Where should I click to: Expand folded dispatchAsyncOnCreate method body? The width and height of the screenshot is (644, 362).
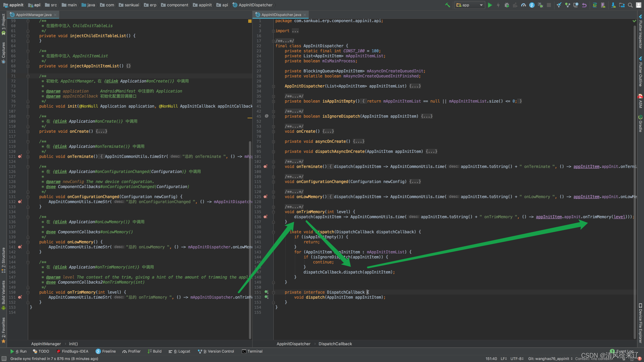tap(431, 152)
